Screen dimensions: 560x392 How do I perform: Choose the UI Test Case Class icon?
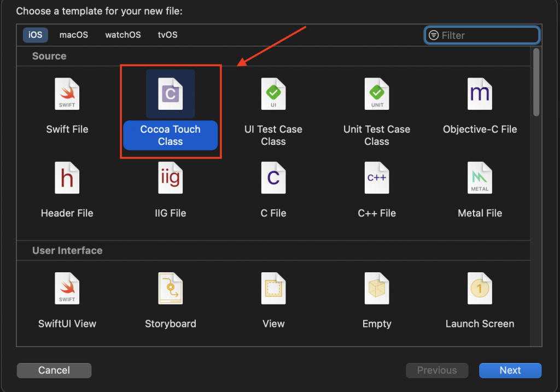click(273, 94)
